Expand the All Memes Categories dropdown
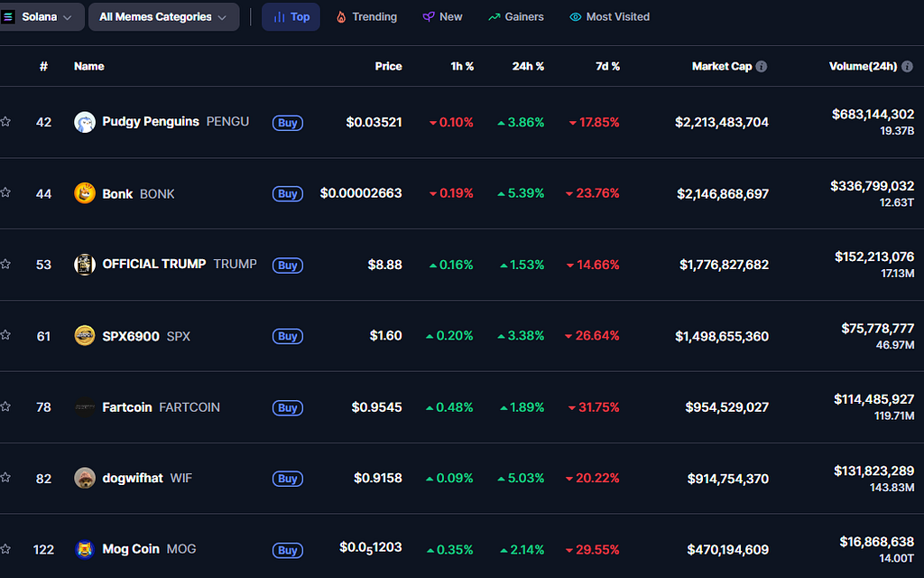Image resolution: width=924 pixels, height=578 pixels. (x=164, y=16)
